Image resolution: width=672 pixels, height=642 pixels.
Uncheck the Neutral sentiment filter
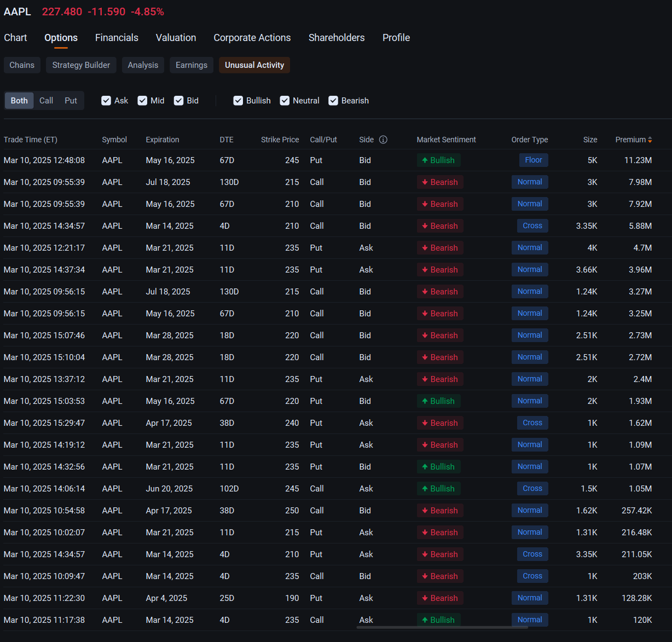285,101
